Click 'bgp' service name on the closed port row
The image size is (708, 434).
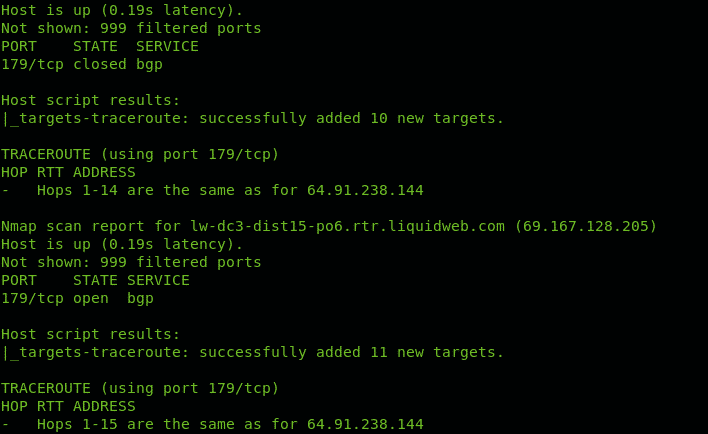tap(149, 65)
